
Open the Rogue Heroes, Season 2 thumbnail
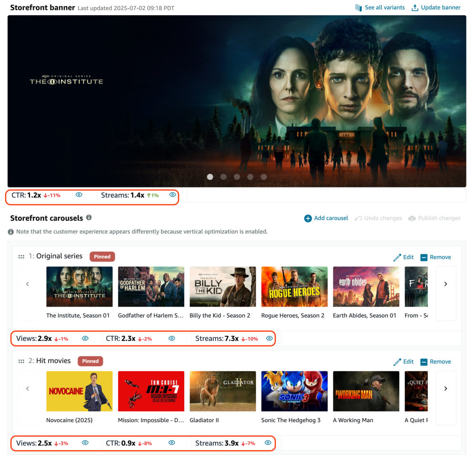click(294, 287)
